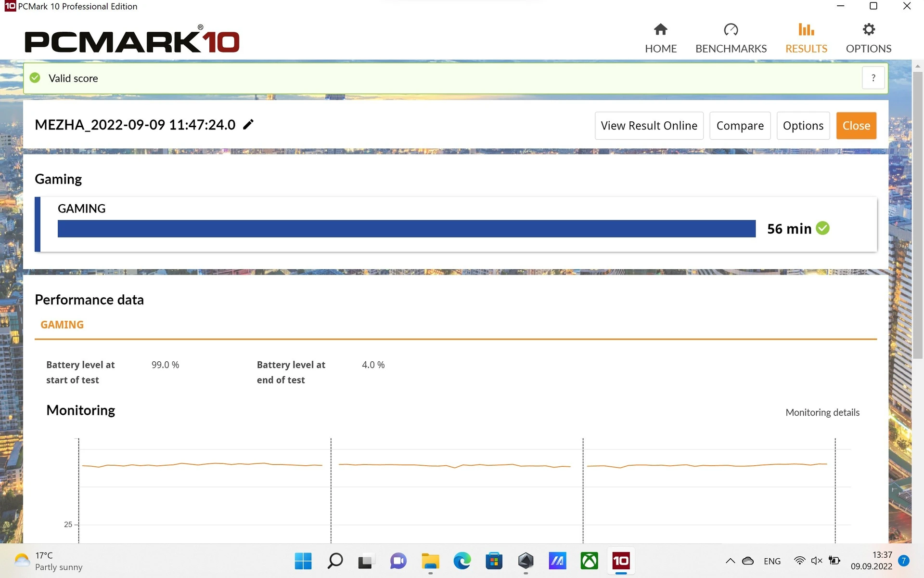Click OneDrive cloud tray icon

coord(748,561)
